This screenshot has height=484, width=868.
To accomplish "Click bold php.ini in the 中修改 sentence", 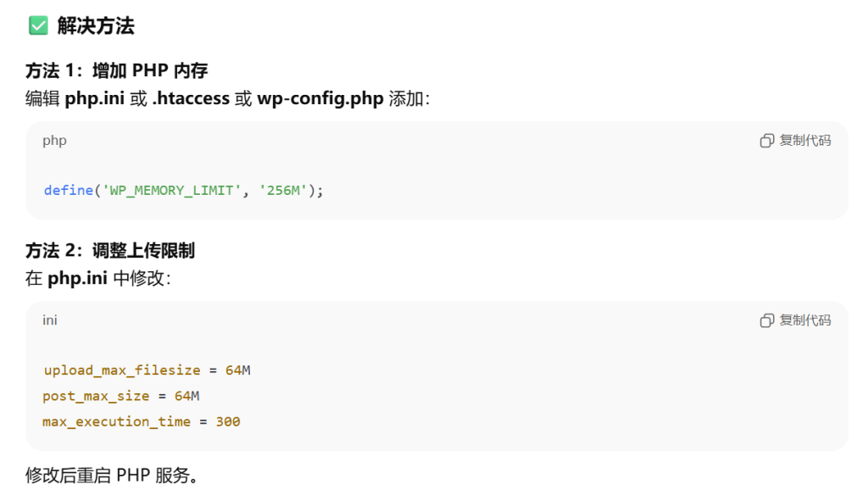I will tap(77, 278).
